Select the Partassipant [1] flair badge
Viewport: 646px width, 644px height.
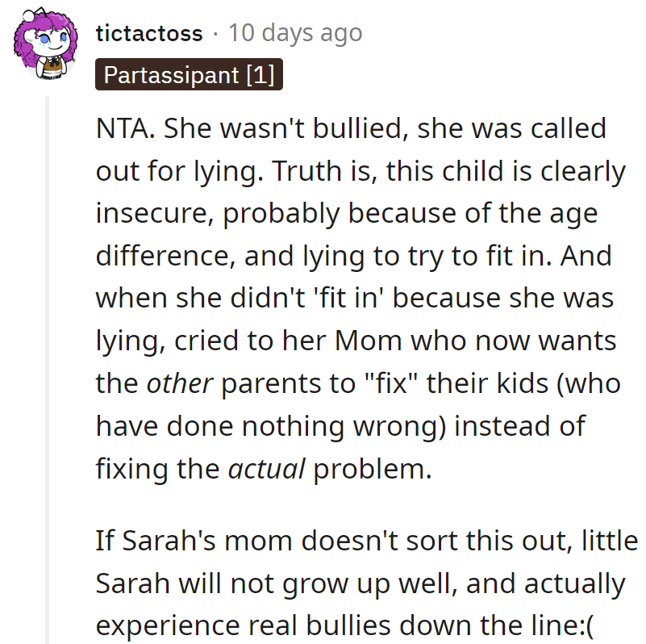[x=189, y=73]
